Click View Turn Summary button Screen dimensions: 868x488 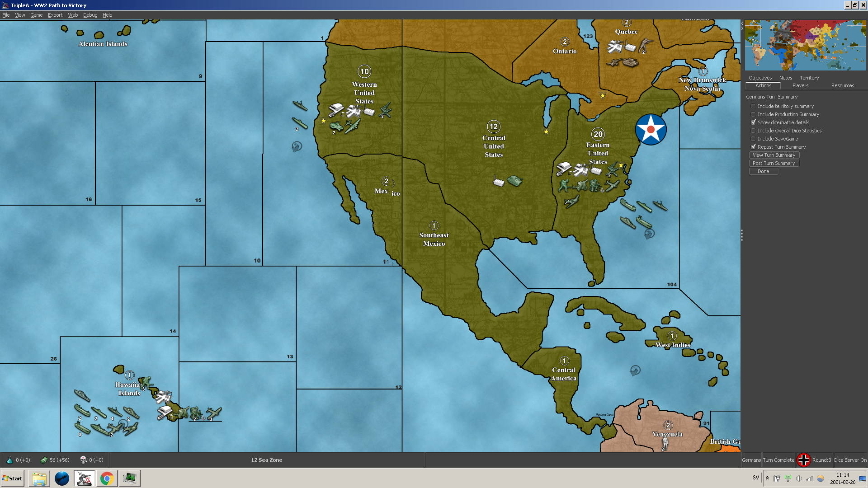(774, 155)
